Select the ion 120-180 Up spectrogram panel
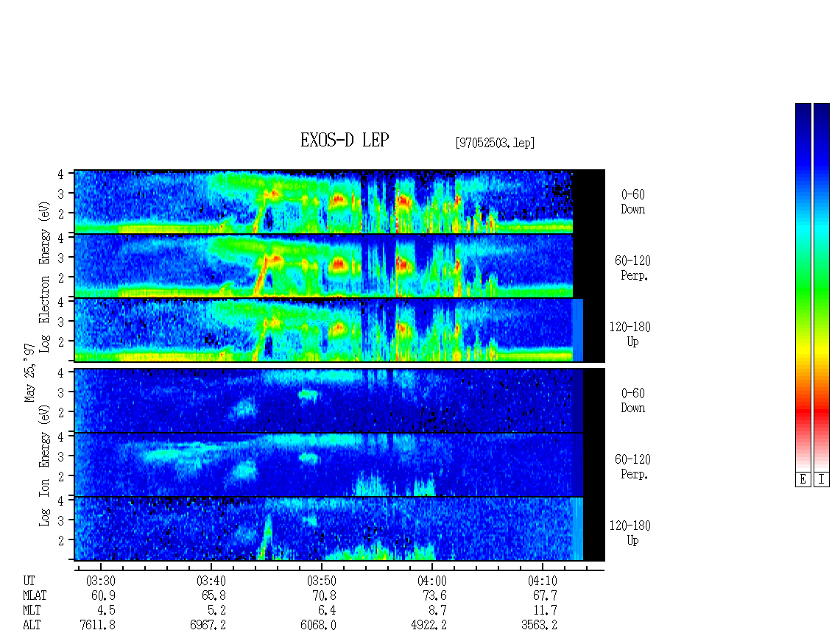The height and width of the screenshot is (644, 832). pos(339,529)
